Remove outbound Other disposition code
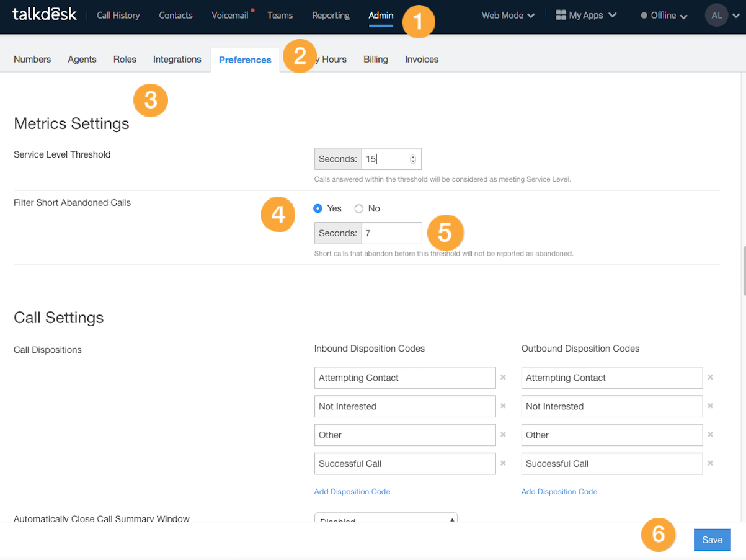Image resolution: width=746 pixels, height=560 pixels. coord(710,434)
